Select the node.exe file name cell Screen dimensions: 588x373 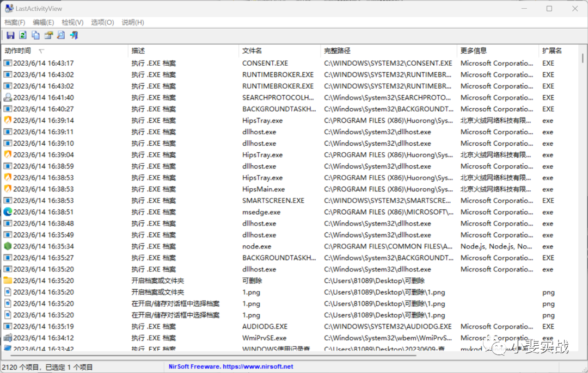coord(256,246)
